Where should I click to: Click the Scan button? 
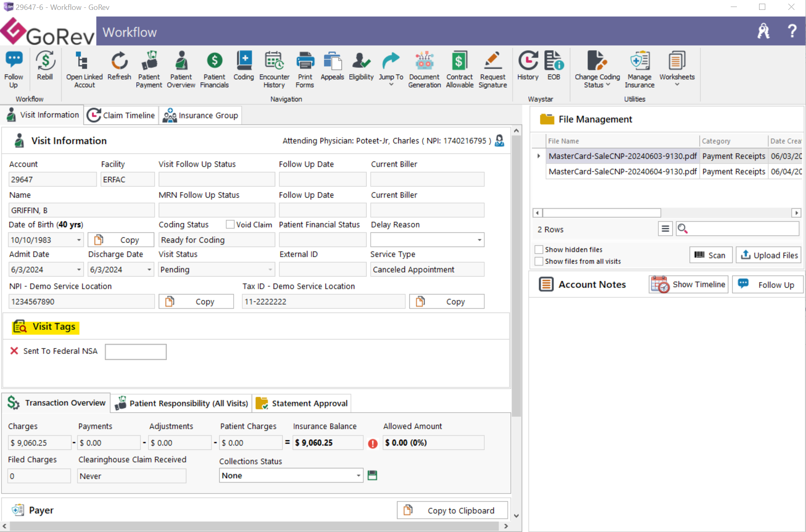pyautogui.click(x=711, y=255)
